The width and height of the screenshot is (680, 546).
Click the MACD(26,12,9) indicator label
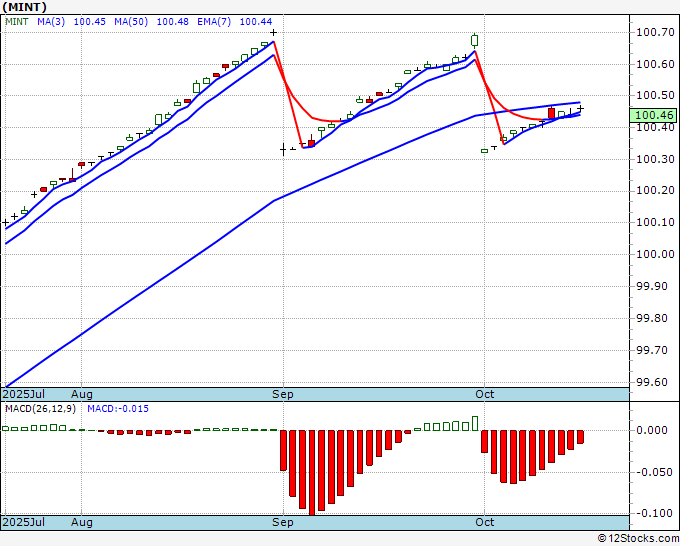[x=40, y=409]
